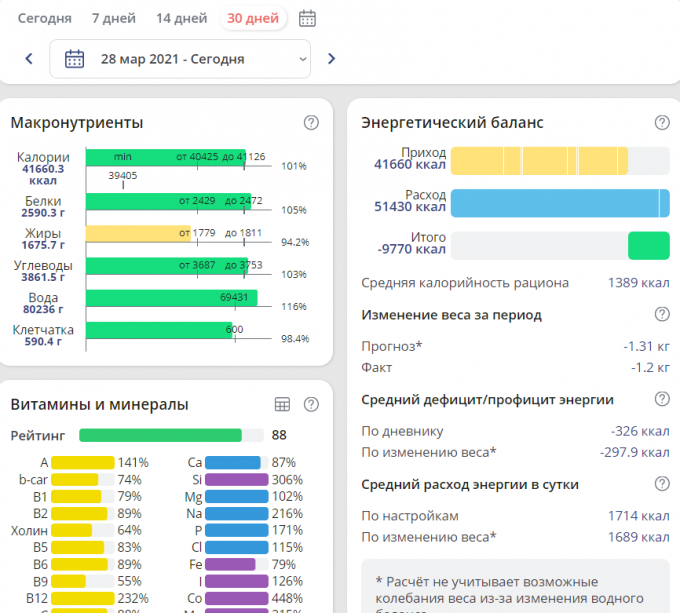Select the 30 дней period tab
680x613 pixels.
click(x=253, y=18)
